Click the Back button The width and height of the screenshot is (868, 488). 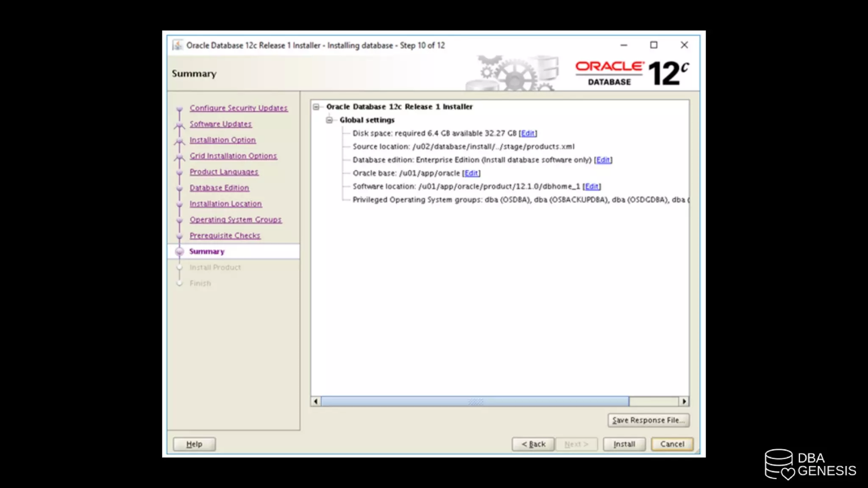pyautogui.click(x=533, y=444)
